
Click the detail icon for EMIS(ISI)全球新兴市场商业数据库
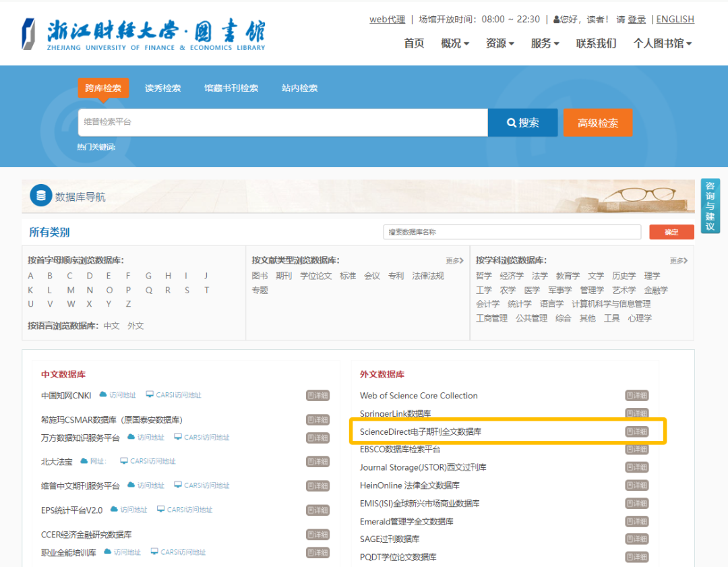coord(637,504)
